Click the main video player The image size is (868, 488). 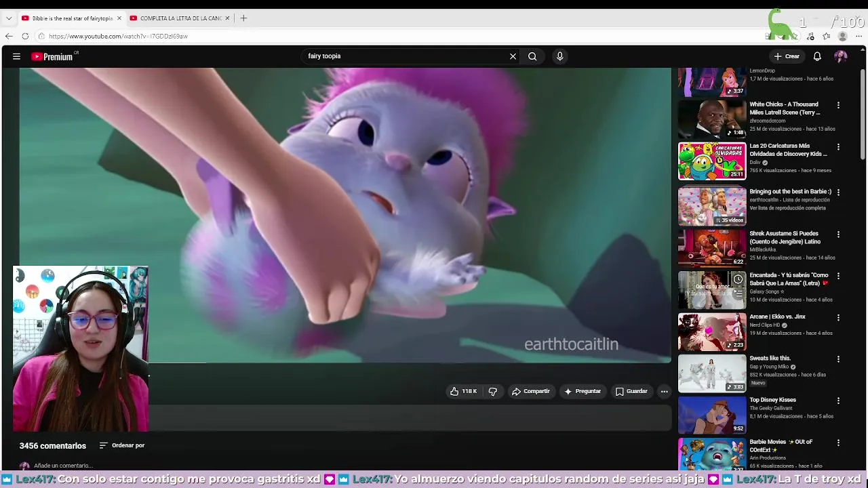coord(345,215)
